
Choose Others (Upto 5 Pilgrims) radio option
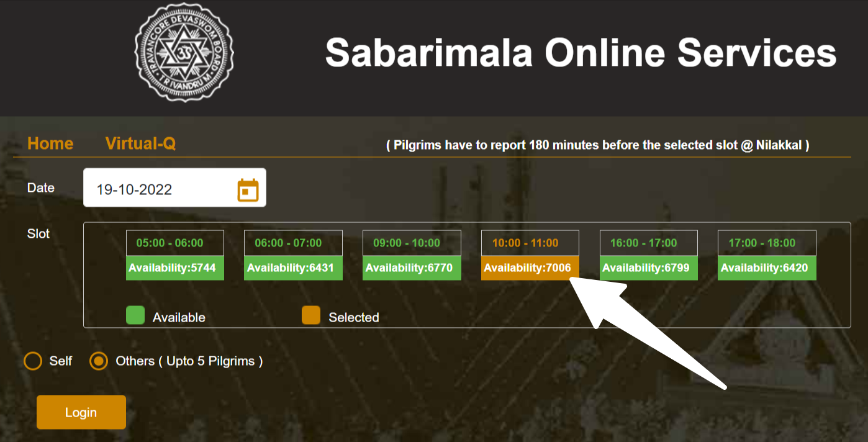(99, 361)
